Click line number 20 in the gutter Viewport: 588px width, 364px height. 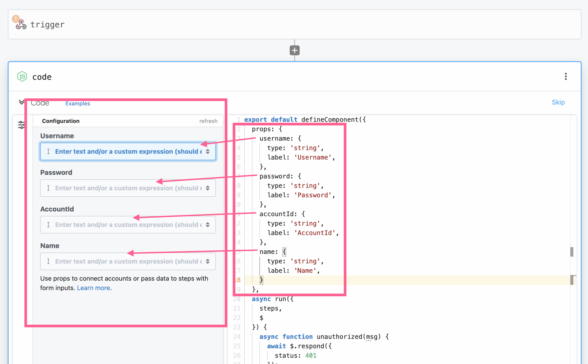(x=237, y=299)
